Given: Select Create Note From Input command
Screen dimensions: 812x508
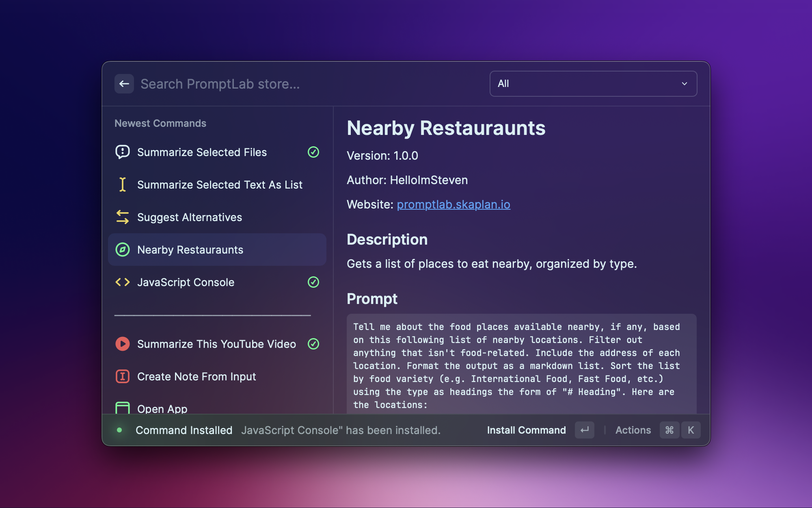Looking at the screenshot, I should [197, 376].
